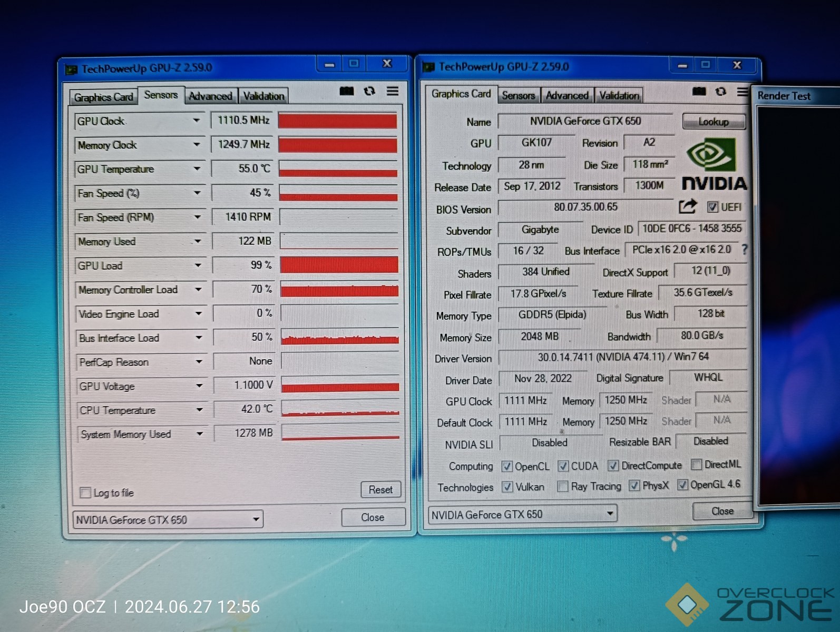Click the Render Test window title
The image size is (840, 632).
click(784, 96)
